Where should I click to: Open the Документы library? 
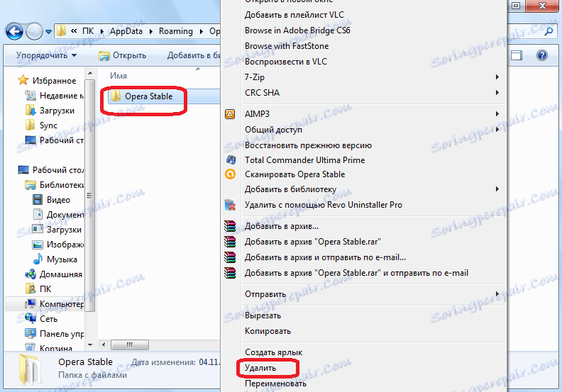pyautogui.click(x=58, y=215)
